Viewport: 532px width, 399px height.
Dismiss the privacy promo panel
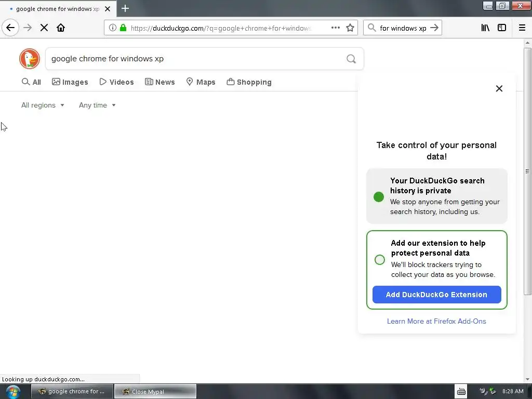point(499,88)
